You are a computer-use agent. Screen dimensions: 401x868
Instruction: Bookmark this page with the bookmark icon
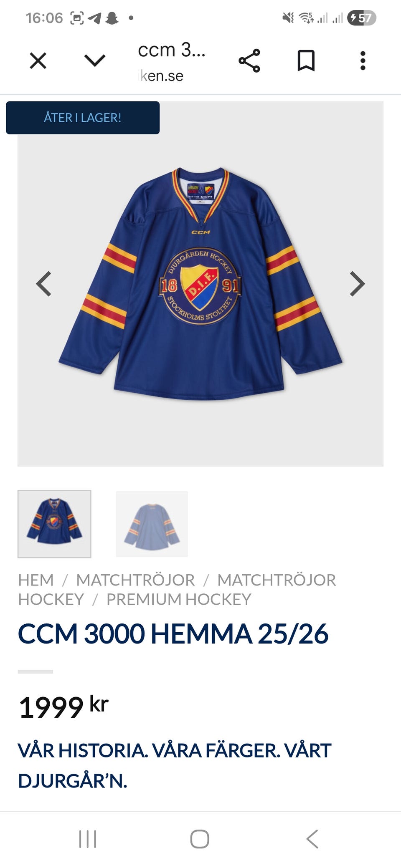306,61
